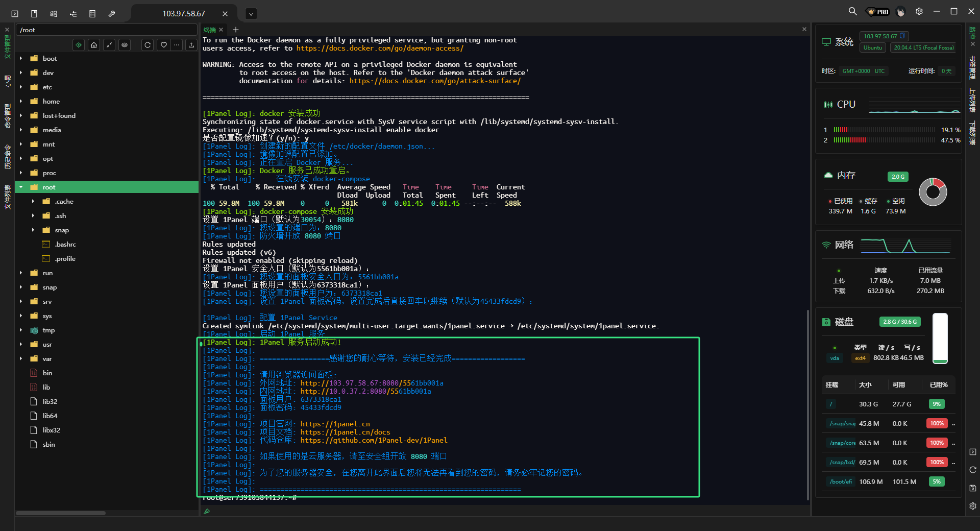The image size is (980, 531).
Task: Refresh the file list
Action: point(148,45)
